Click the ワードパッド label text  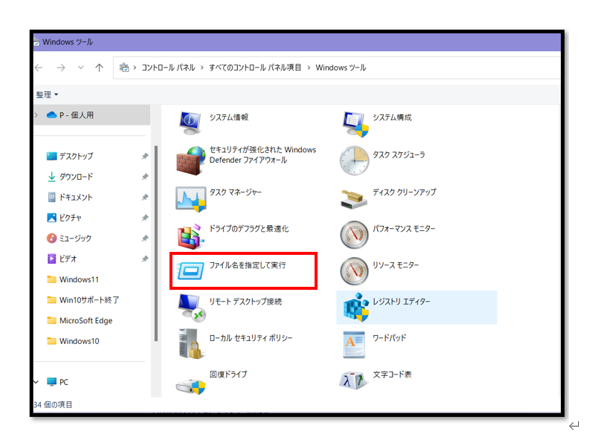tap(390, 337)
